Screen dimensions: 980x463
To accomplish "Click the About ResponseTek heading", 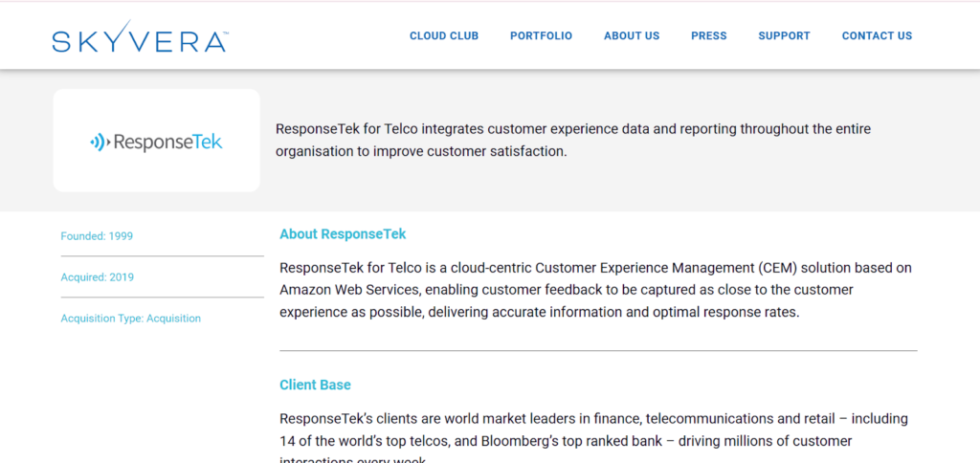I will tap(343, 234).
